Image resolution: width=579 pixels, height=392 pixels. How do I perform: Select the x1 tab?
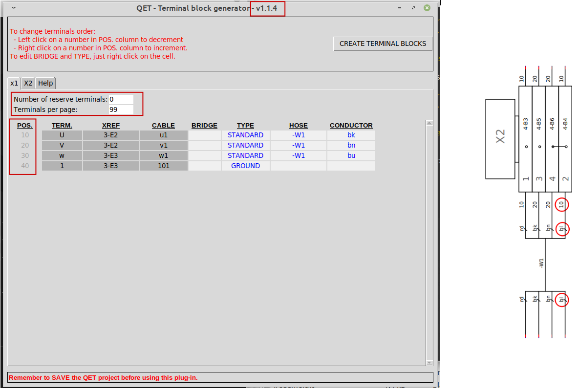[x=14, y=83]
